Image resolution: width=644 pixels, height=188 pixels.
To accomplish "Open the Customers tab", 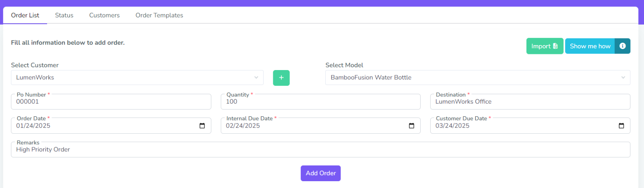I will pyautogui.click(x=104, y=15).
